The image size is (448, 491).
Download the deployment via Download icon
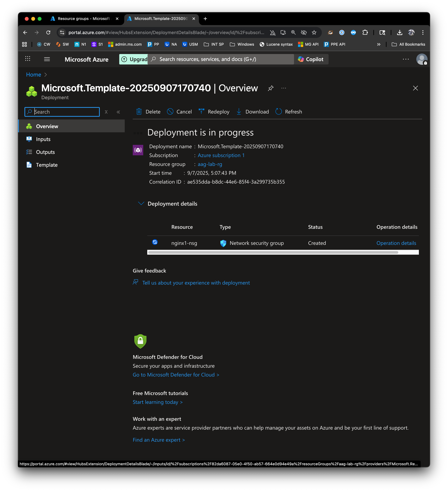click(x=239, y=112)
